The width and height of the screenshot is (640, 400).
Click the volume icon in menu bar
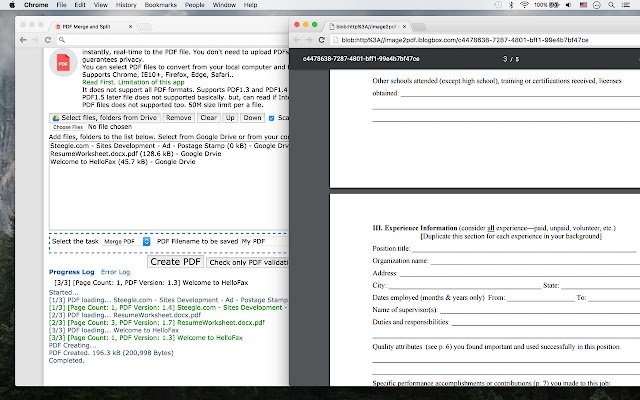(x=569, y=5)
